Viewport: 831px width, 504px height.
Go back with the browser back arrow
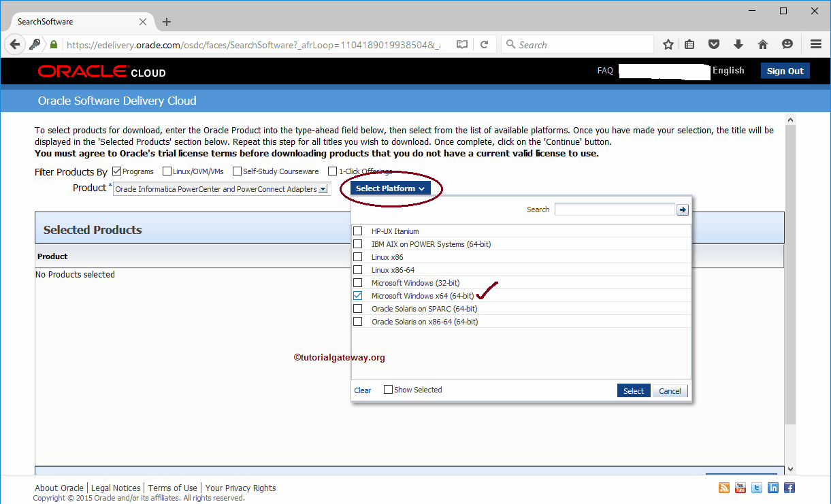pos(14,44)
